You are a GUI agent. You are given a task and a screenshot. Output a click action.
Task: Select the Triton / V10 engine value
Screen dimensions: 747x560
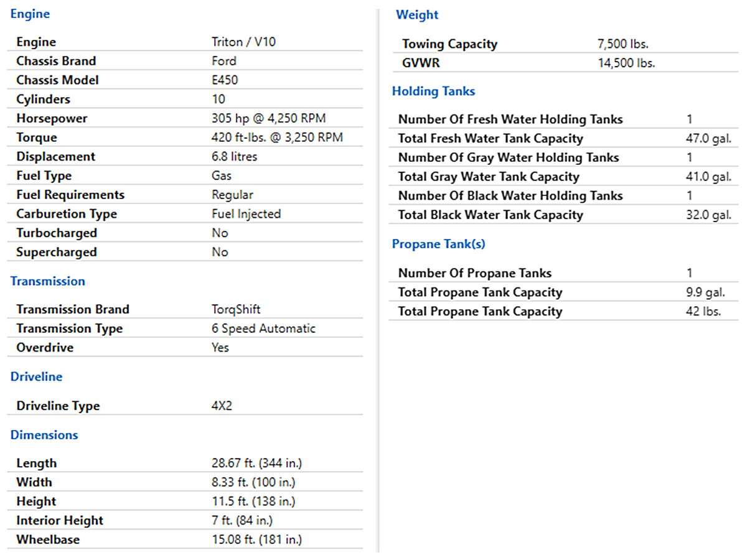tap(243, 42)
